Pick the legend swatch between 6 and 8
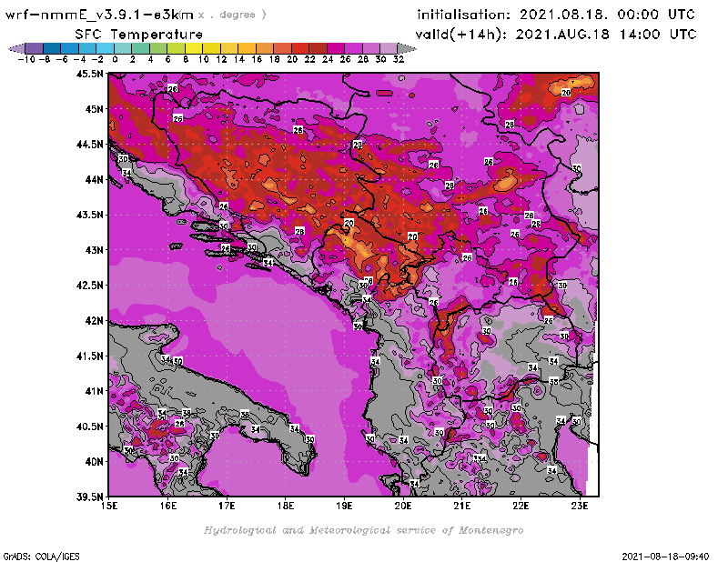Image resolution: width=728 pixels, height=562 pixels. (176, 48)
